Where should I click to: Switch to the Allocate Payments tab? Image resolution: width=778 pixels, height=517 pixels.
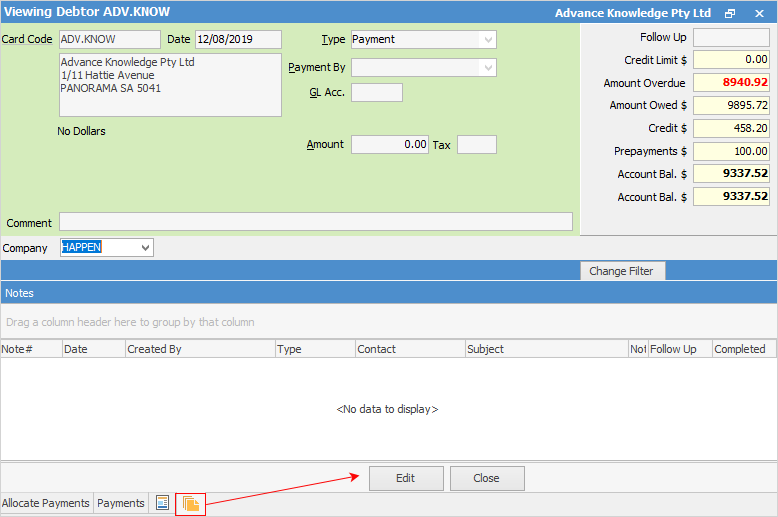(46, 503)
